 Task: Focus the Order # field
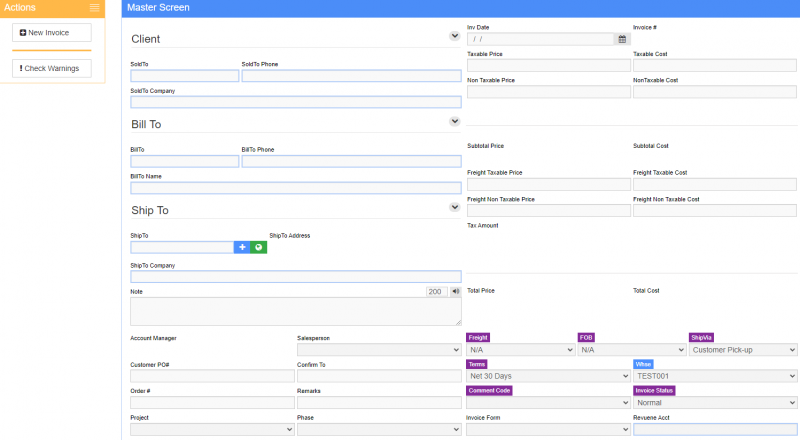pos(212,403)
